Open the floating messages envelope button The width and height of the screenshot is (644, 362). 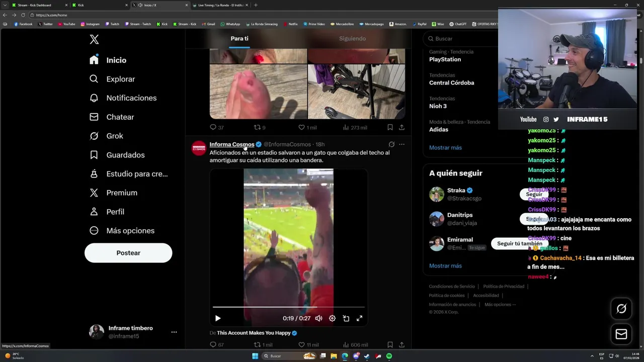tap(621, 334)
